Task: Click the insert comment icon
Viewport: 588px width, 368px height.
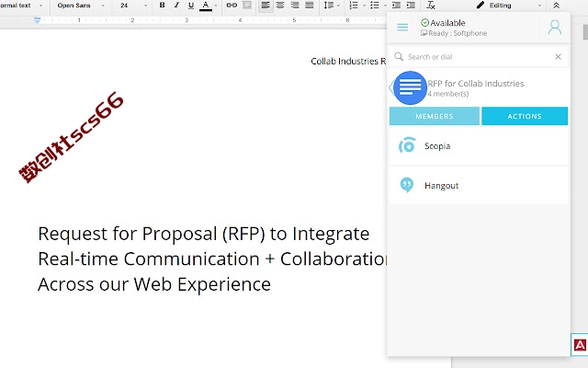Action: (x=247, y=6)
